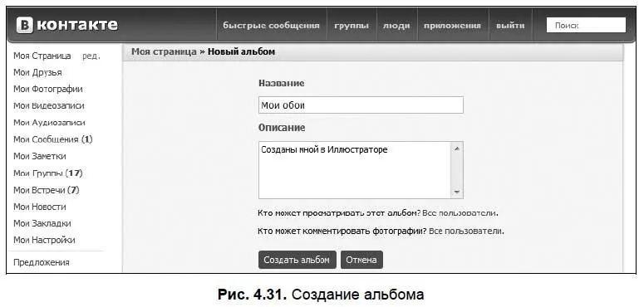Click the description scrollbar up arrow

(x=457, y=149)
